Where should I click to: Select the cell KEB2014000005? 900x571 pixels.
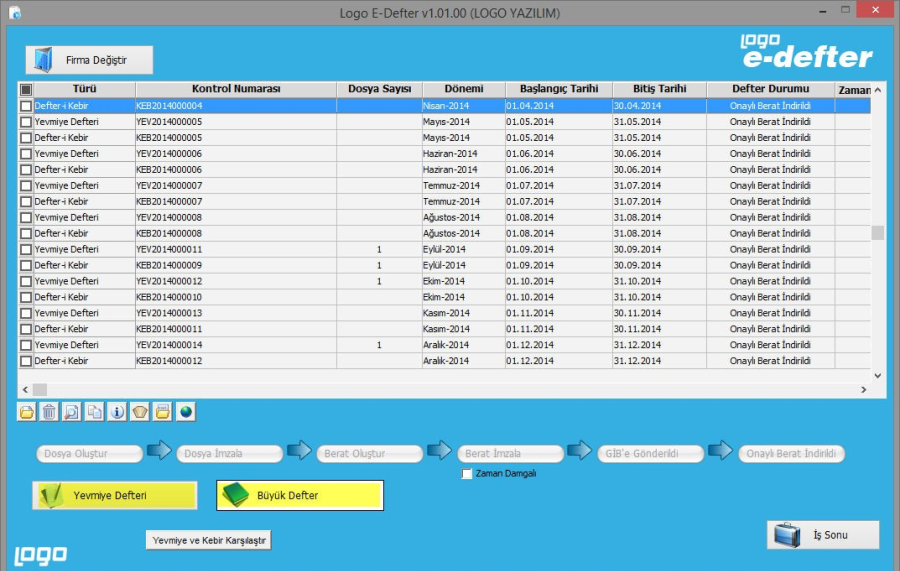click(x=236, y=138)
